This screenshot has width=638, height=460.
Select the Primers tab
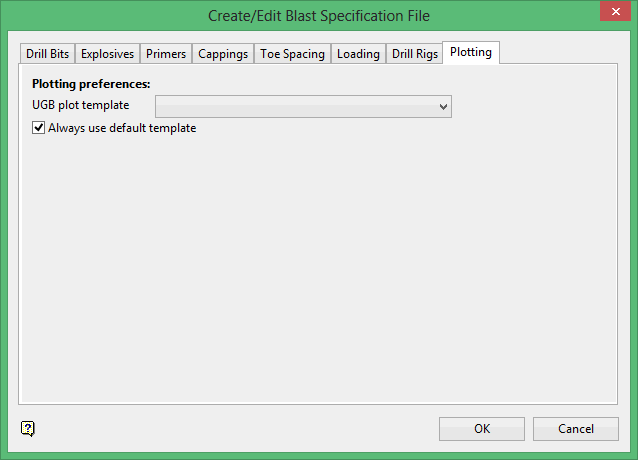(x=166, y=54)
